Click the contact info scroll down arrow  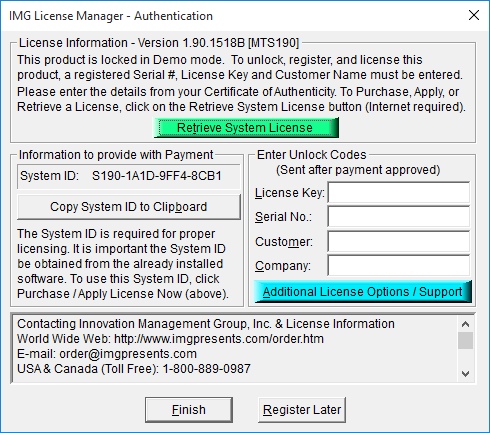click(465, 374)
